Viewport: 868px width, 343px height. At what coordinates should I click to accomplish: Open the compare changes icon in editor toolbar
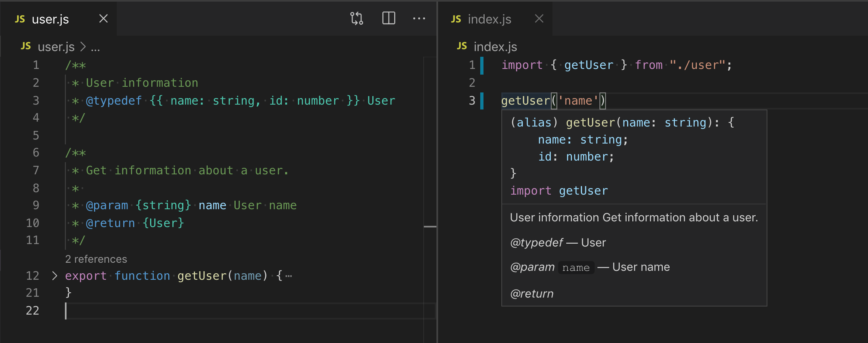pos(357,19)
